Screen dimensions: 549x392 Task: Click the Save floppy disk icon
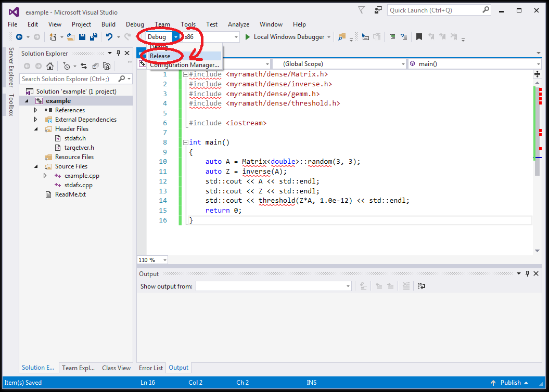tap(82, 37)
